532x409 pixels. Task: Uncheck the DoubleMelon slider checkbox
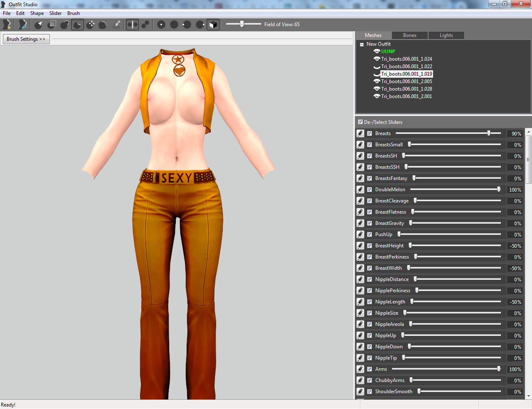(x=369, y=190)
